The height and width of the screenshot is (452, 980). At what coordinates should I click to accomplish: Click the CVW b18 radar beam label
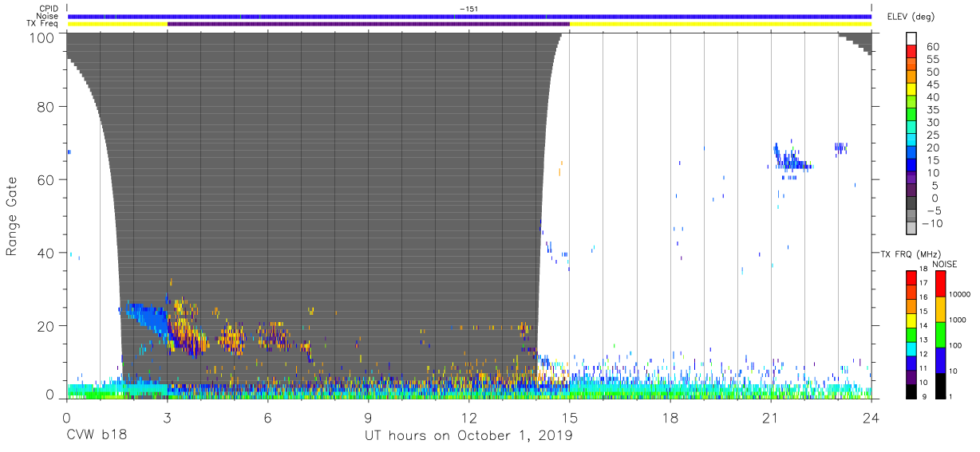(97, 436)
